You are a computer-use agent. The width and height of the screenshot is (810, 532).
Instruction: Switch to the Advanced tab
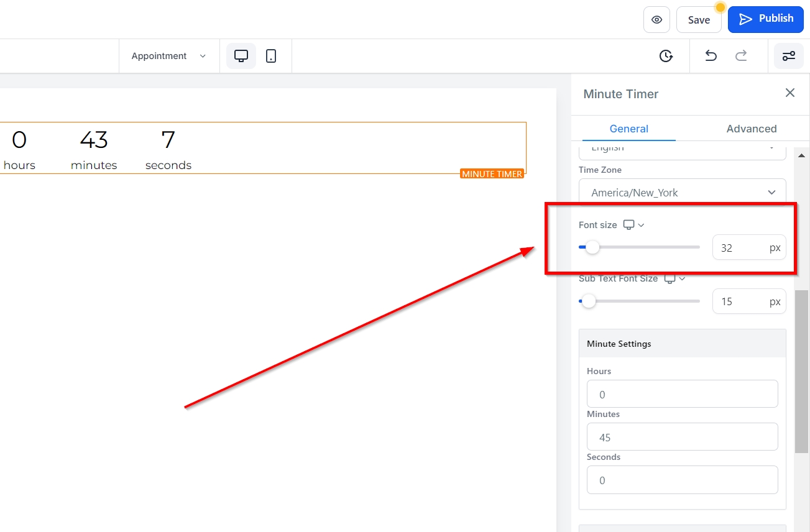[751, 129]
